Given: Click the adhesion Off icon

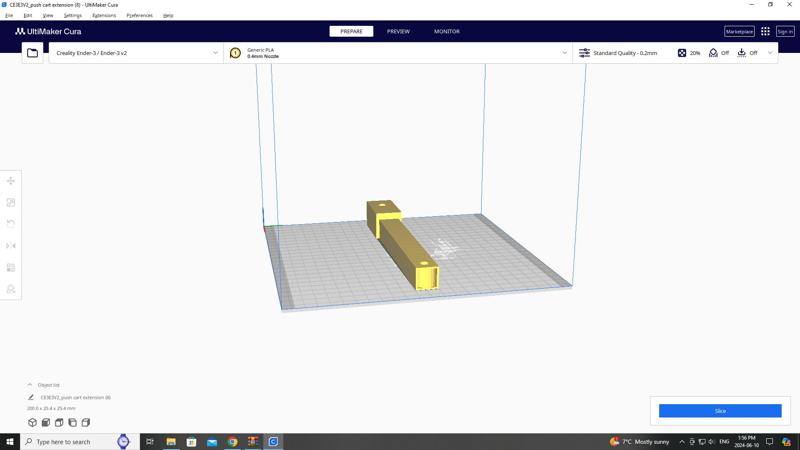Looking at the screenshot, I should click(x=741, y=53).
